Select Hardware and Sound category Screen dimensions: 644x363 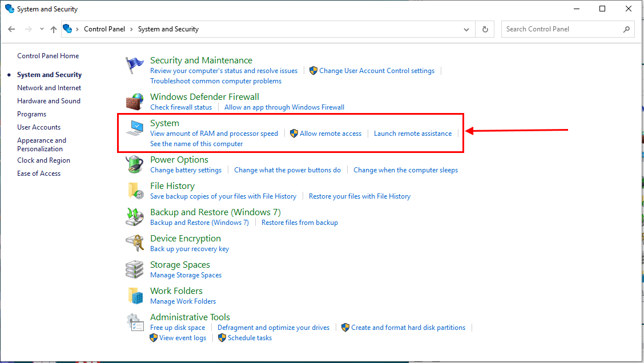point(49,101)
